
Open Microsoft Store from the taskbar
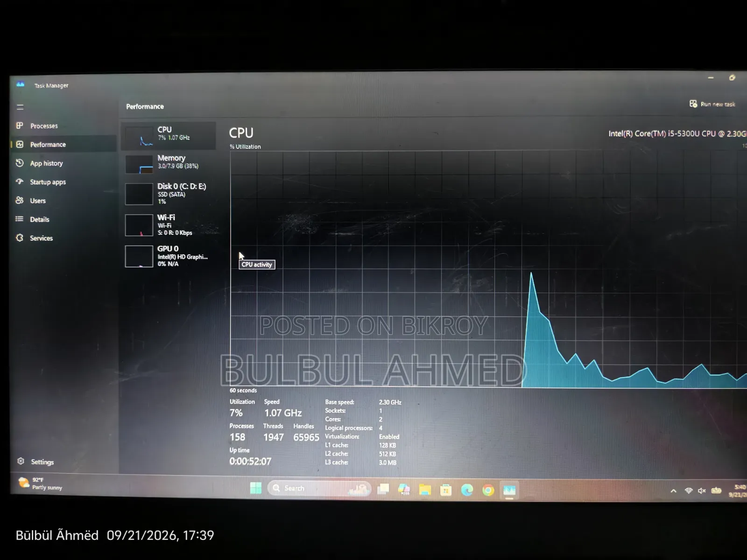(x=446, y=490)
